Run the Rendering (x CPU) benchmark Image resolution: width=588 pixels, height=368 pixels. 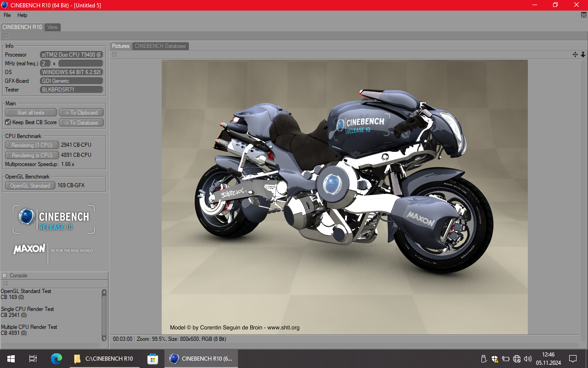[x=32, y=155]
